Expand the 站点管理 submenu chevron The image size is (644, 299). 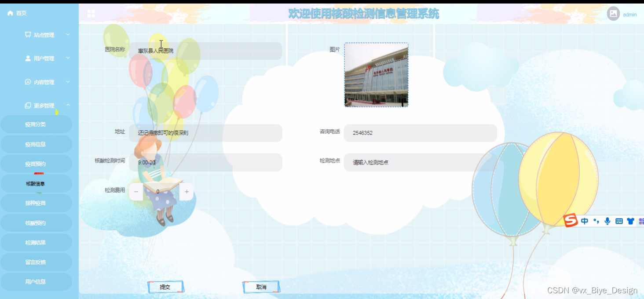pos(68,34)
